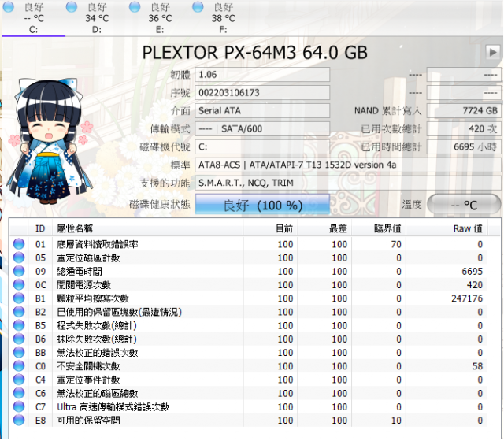Screen dimensions: 504x441
Task: Click the C: drive health status orb
Action: (x=8, y=7)
